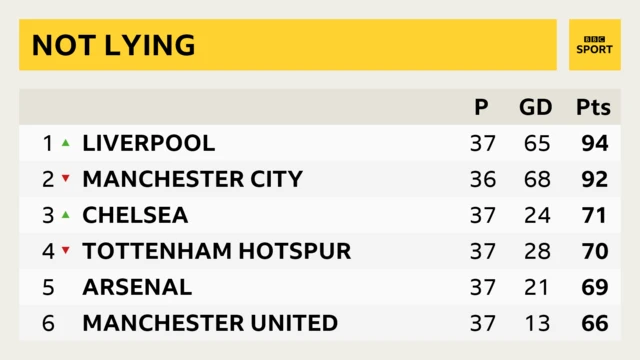Click position number 5
This screenshot has width=640, height=360.
48,287
